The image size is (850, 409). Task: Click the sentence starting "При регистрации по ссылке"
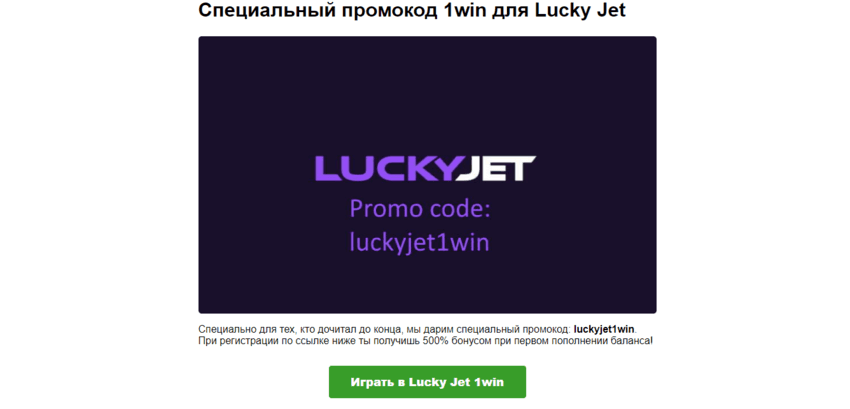coord(426,341)
